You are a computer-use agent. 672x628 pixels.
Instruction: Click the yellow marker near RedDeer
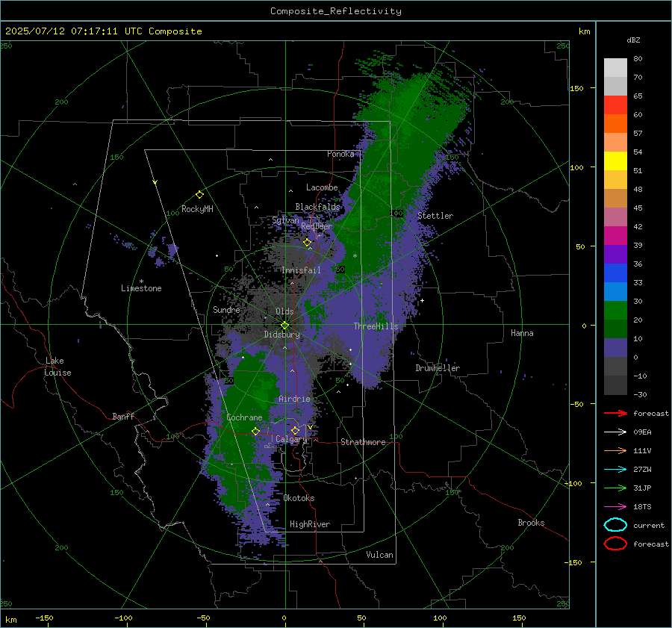point(308,243)
